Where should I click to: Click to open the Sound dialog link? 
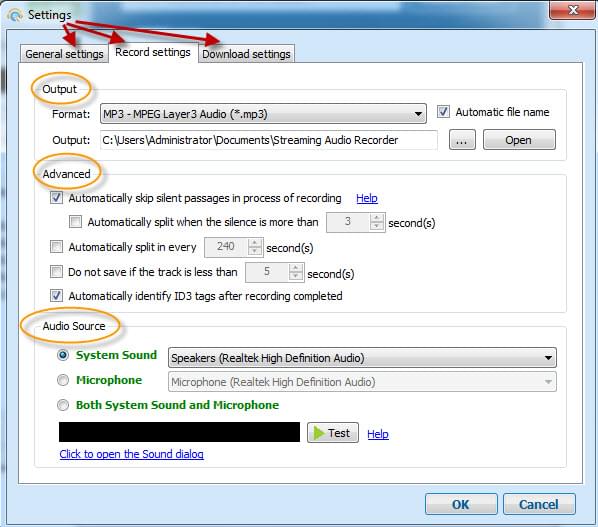pyautogui.click(x=132, y=454)
